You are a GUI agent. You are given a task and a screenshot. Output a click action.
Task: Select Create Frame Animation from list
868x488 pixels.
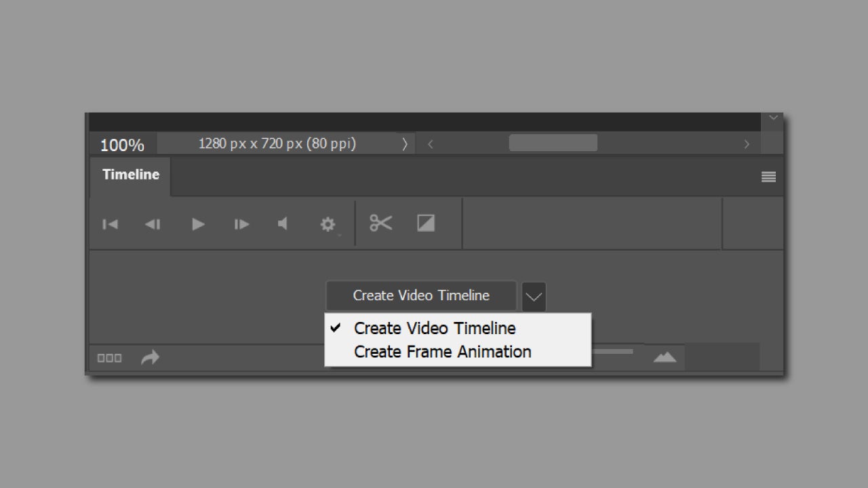[442, 352]
